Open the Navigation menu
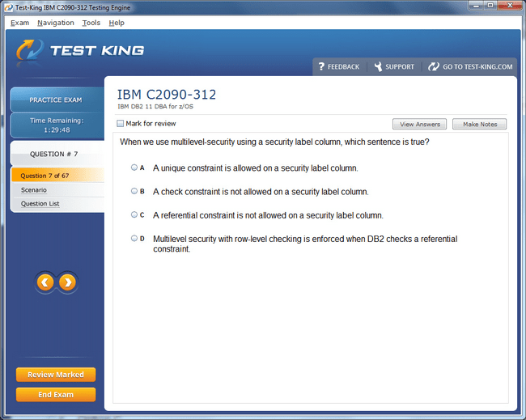The height and width of the screenshot is (420, 526). pos(56,23)
